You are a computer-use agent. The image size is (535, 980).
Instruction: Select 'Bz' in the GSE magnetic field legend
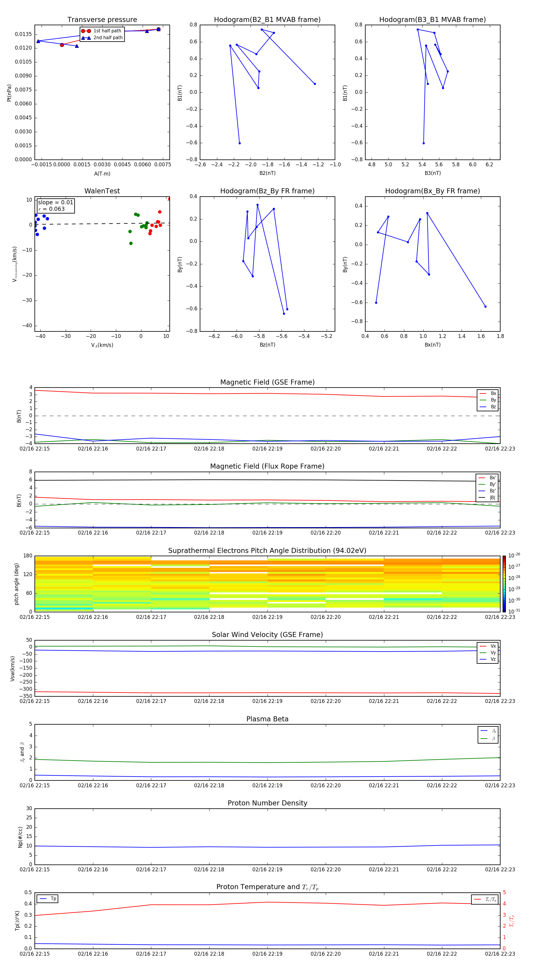click(x=488, y=407)
